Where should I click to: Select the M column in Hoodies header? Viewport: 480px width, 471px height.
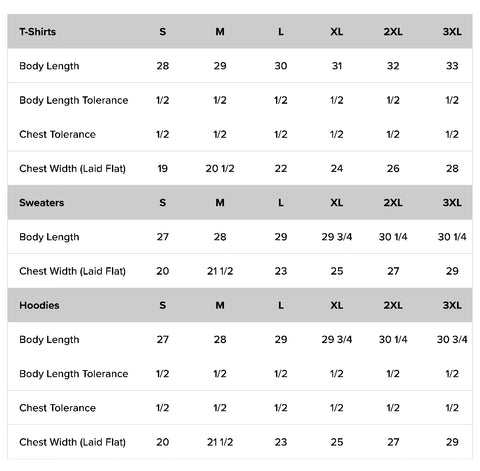point(220,305)
